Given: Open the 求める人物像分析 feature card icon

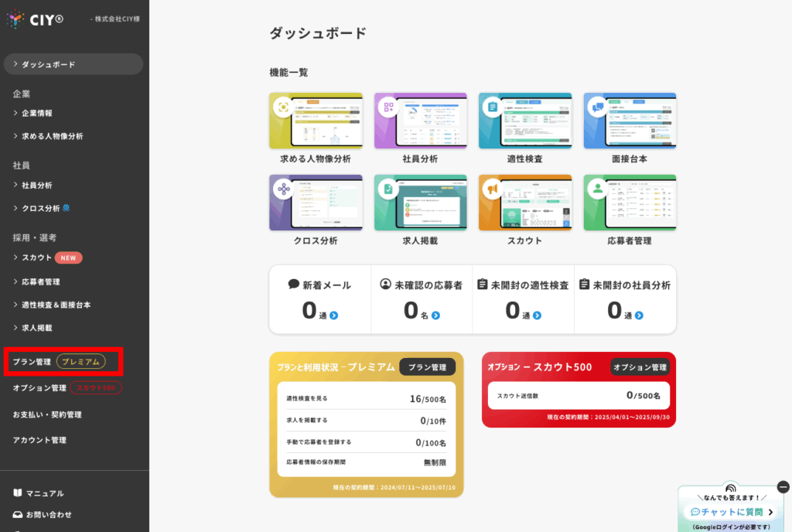Looking at the screenshot, I should pyautogui.click(x=284, y=107).
